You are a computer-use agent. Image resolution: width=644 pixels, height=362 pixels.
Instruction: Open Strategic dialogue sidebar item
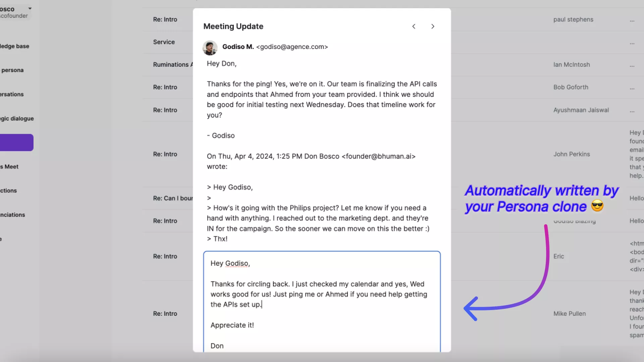point(17,118)
